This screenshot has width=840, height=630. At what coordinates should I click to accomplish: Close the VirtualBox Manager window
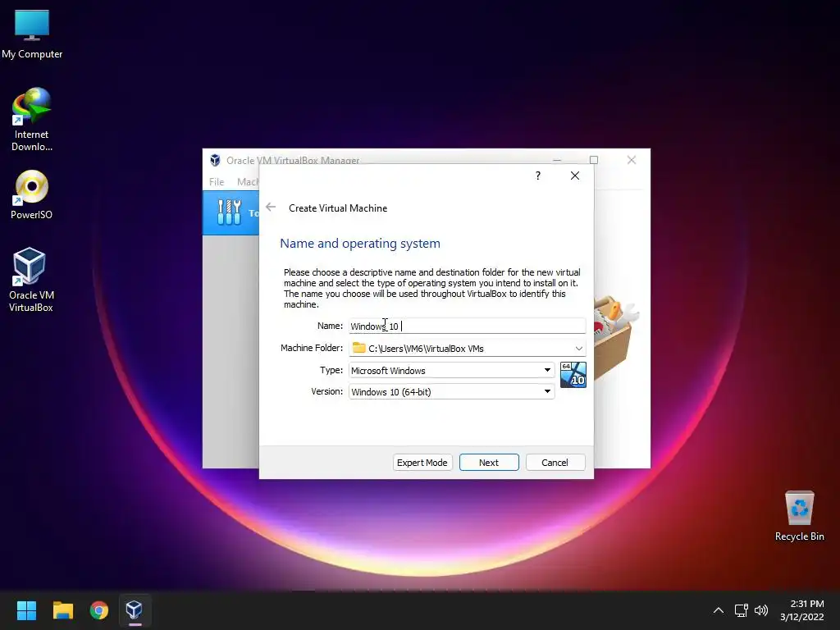pyautogui.click(x=632, y=160)
